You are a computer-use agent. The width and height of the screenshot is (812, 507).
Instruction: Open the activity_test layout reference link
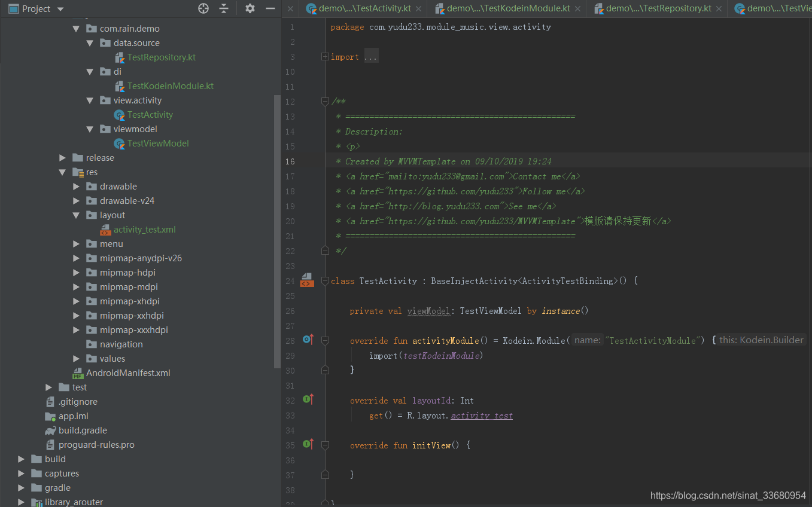(482, 416)
